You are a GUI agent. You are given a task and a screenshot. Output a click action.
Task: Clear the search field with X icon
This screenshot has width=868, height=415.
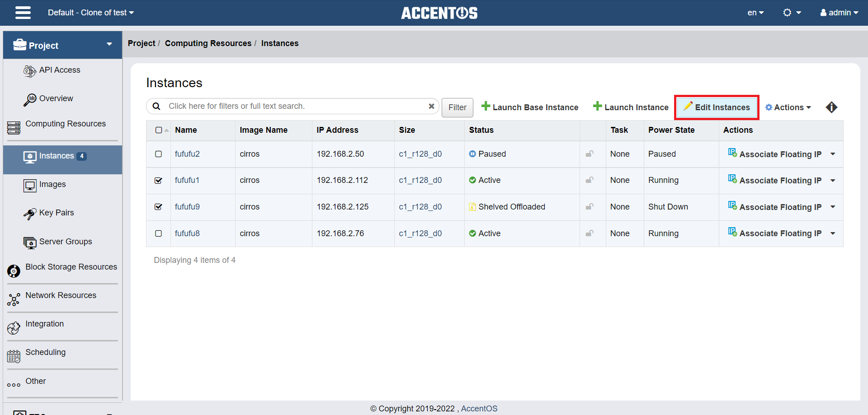pyautogui.click(x=431, y=106)
